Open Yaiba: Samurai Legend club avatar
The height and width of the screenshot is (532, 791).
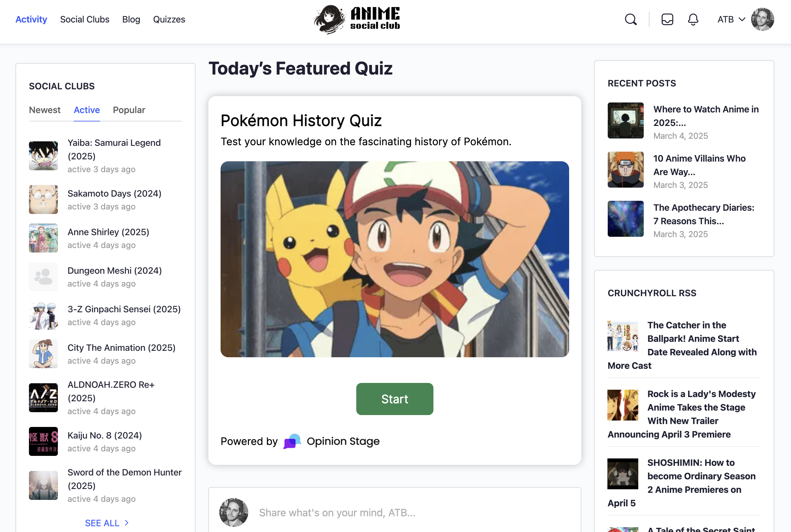[x=43, y=156]
